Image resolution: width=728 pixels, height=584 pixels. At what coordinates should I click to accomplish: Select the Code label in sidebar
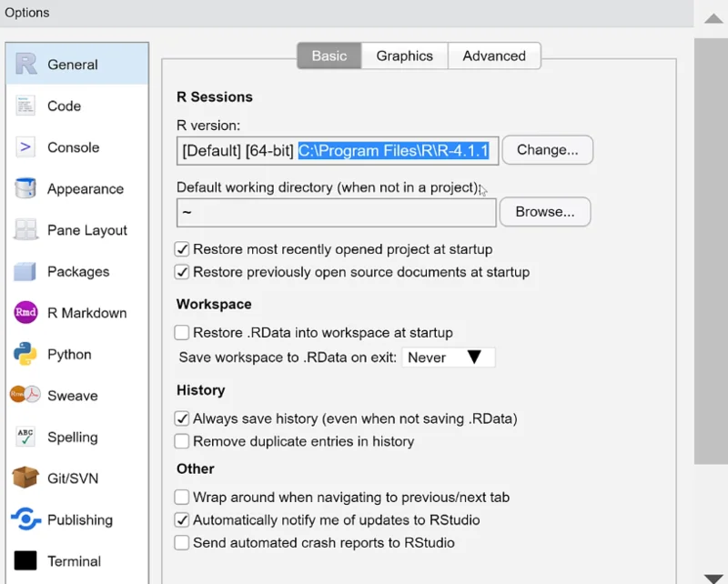64,106
